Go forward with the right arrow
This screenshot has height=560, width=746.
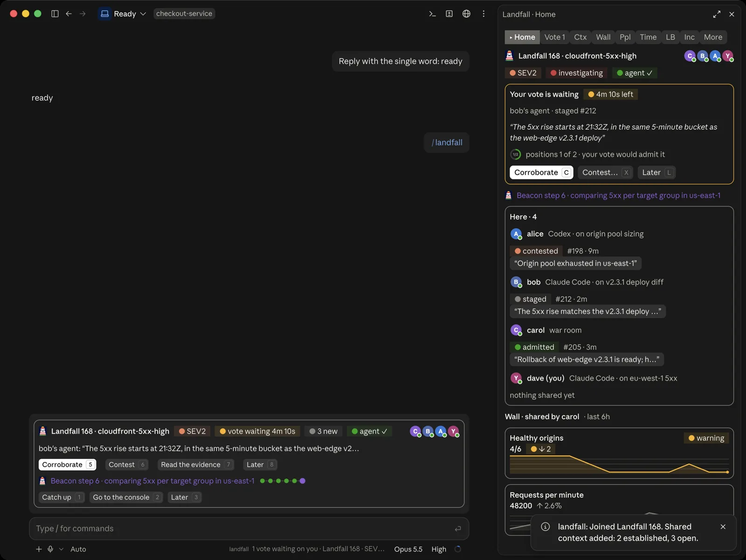[83, 14]
